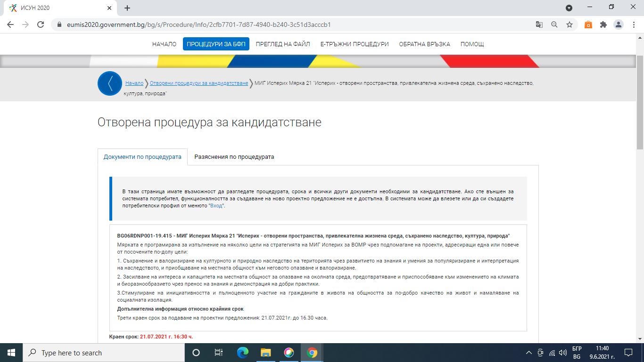Close the ИСУН 2020 tab

tap(109, 8)
